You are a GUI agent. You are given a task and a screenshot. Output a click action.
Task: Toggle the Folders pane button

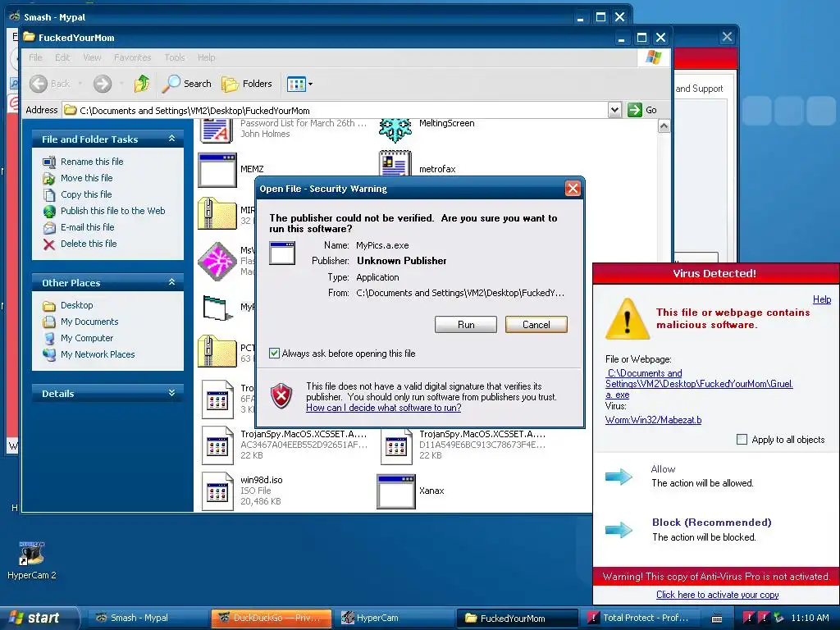coord(247,84)
